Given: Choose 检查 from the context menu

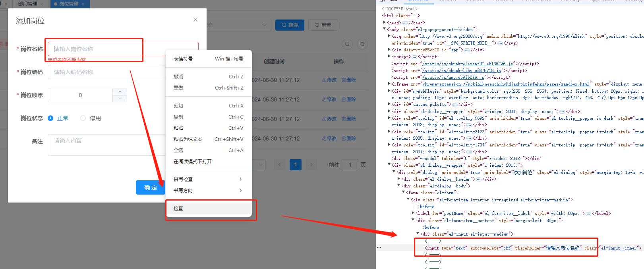Looking at the screenshot, I should pos(209,208).
